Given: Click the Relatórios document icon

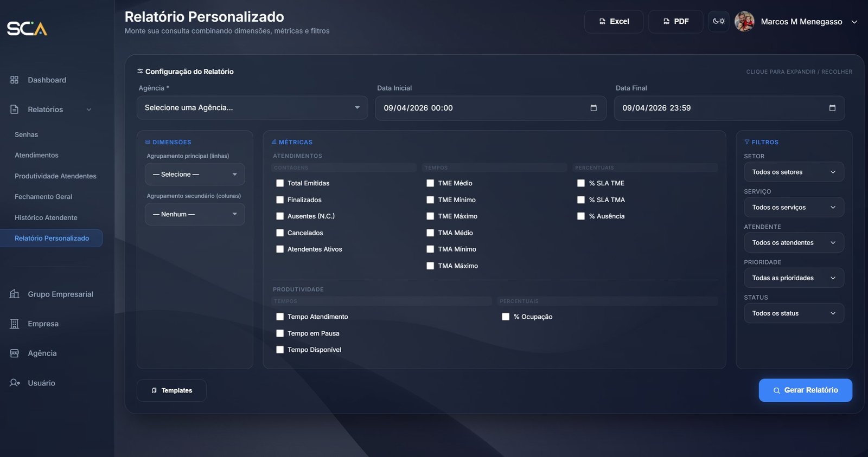Looking at the screenshot, I should [x=15, y=110].
